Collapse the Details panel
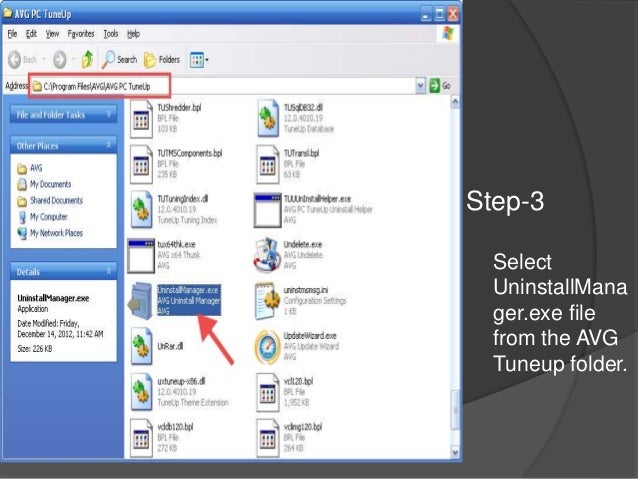The width and height of the screenshot is (638, 479). point(109,271)
